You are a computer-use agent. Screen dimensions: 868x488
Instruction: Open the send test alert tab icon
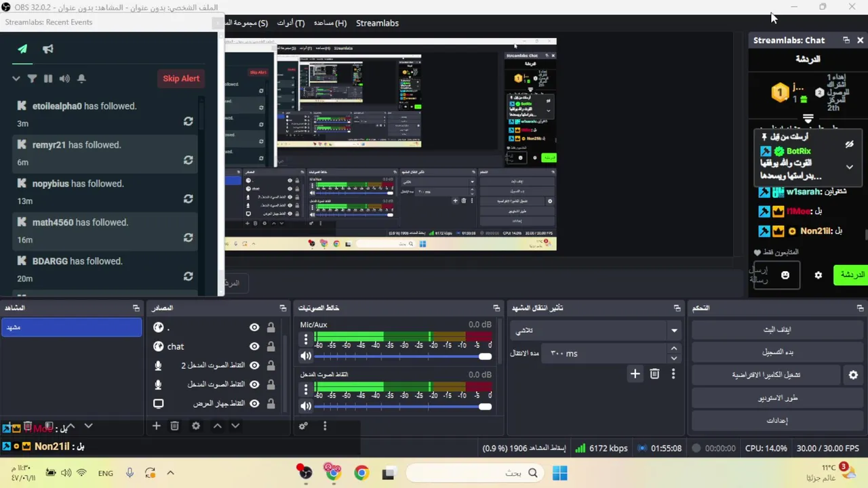point(22,49)
